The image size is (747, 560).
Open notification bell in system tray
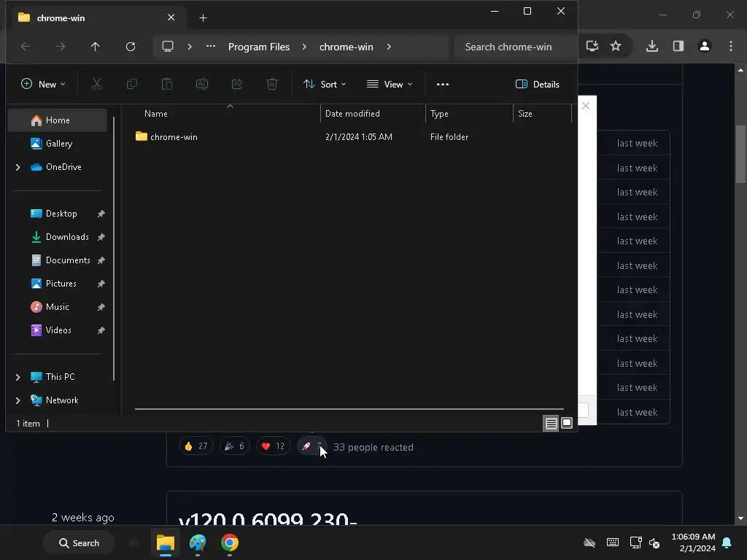[x=727, y=542]
